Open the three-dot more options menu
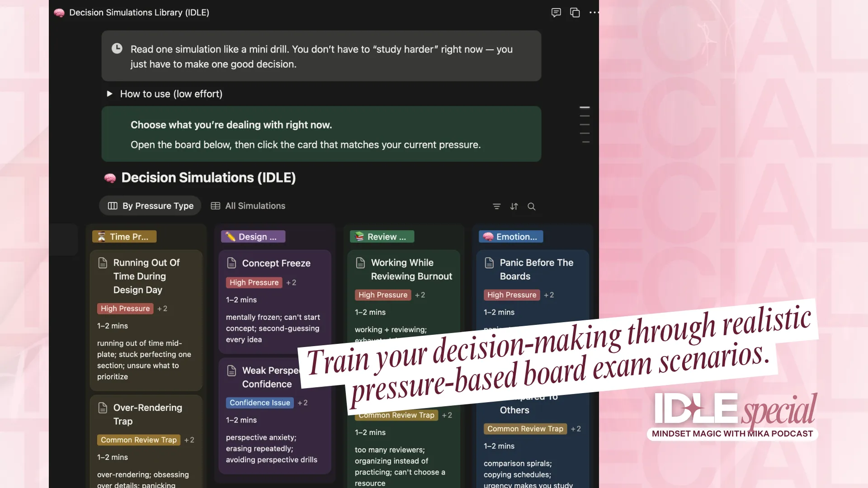The image size is (868, 488). point(594,13)
